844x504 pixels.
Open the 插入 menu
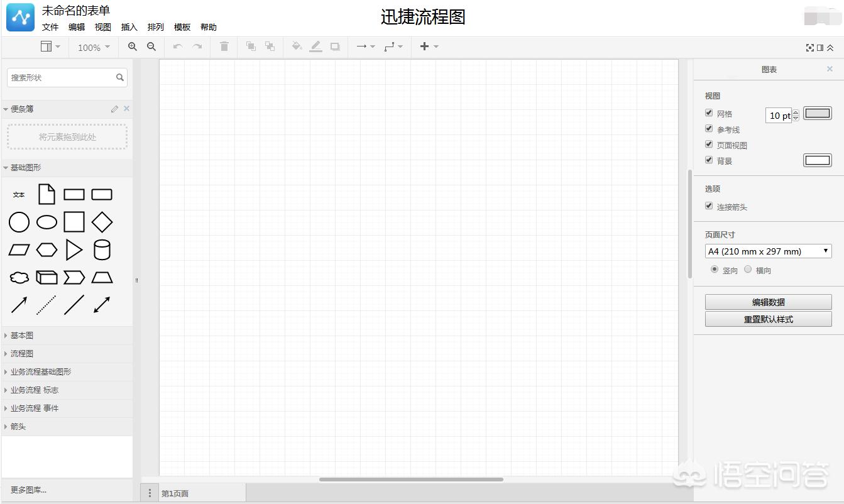[x=129, y=27]
